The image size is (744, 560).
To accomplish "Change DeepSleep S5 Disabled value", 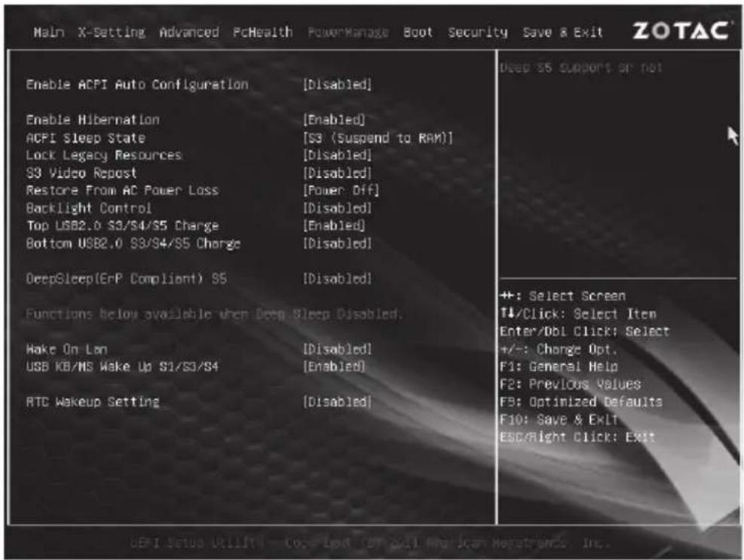I will point(338,278).
